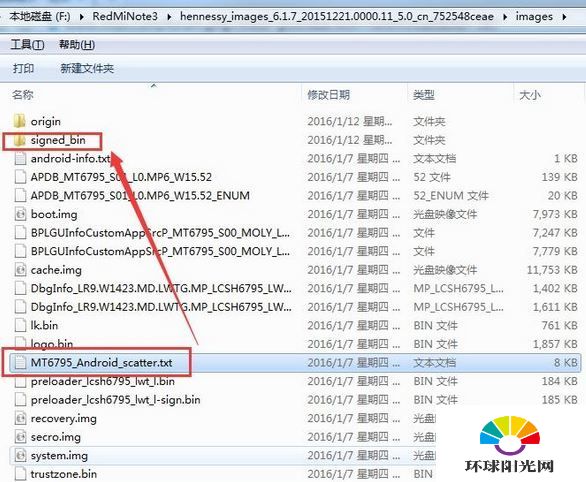
Task: Select the secro.img disc image icon
Action: click(x=20, y=437)
